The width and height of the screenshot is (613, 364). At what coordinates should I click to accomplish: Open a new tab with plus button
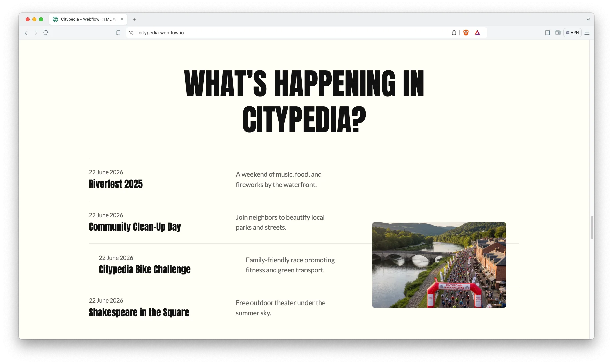click(x=134, y=19)
